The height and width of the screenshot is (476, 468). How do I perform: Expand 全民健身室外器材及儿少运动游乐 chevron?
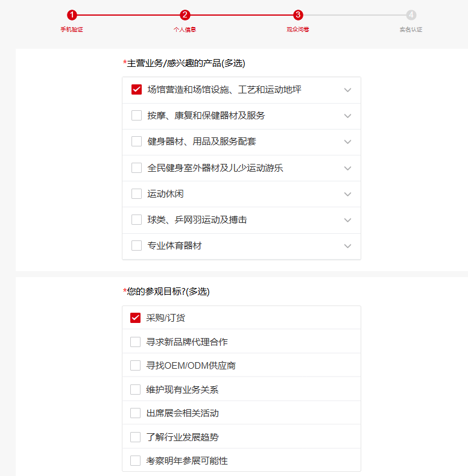pyautogui.click(x=347, y=168)
